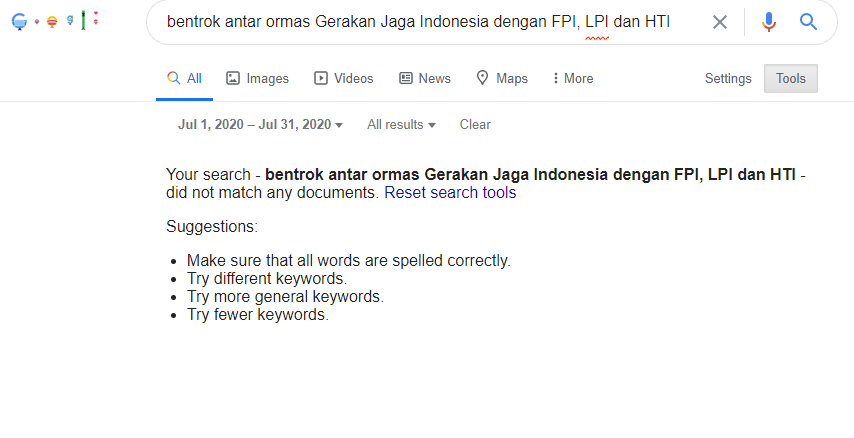Clear the search box with the X icon
The image size is (854, 438).
[x=719, y=22]
